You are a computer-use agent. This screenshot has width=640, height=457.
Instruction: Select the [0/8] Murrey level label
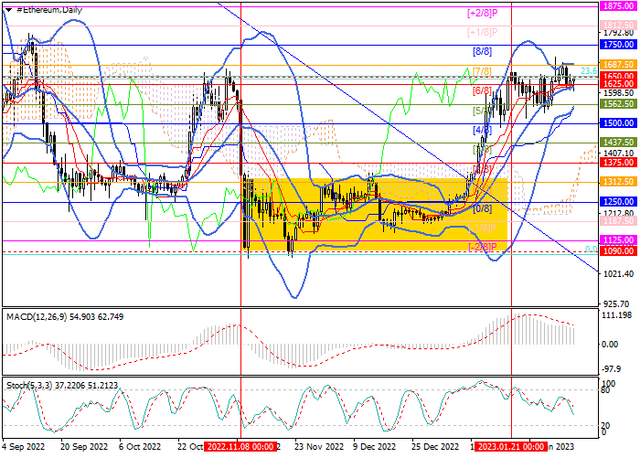click(x=481, y=209)
